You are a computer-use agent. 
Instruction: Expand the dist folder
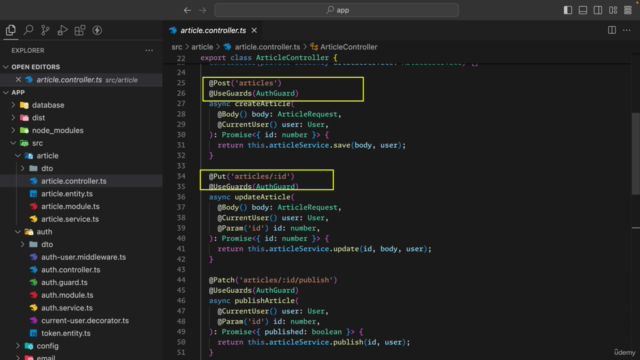pos(38,118)
